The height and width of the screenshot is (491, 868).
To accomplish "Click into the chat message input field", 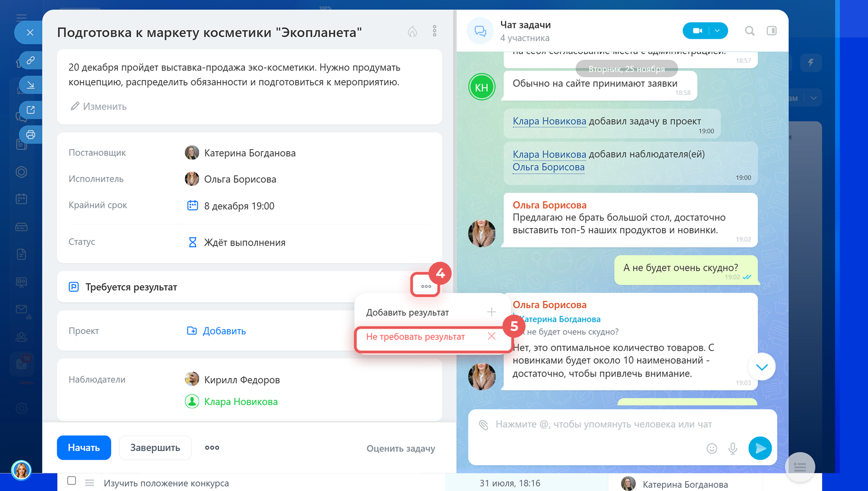I will pyautogui.click(x=603, y=425).
